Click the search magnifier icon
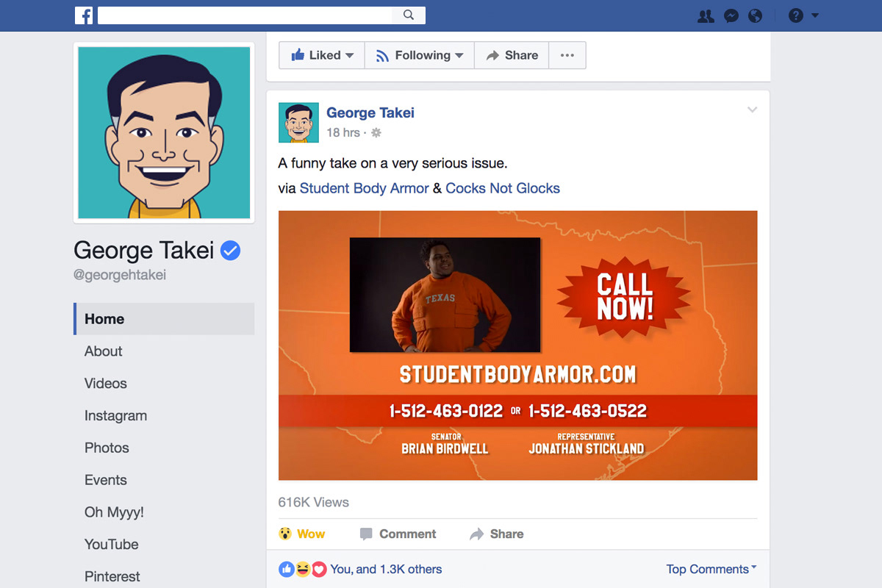Screen dimensions: 882x588 pos(409,15)
